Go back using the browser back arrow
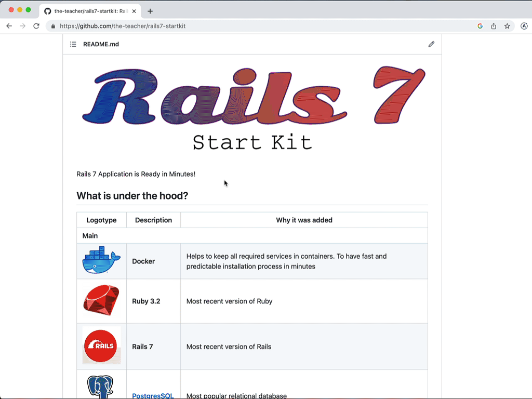Image resolution: width=532 pixels, height=399 pixels. coord(9,26)
